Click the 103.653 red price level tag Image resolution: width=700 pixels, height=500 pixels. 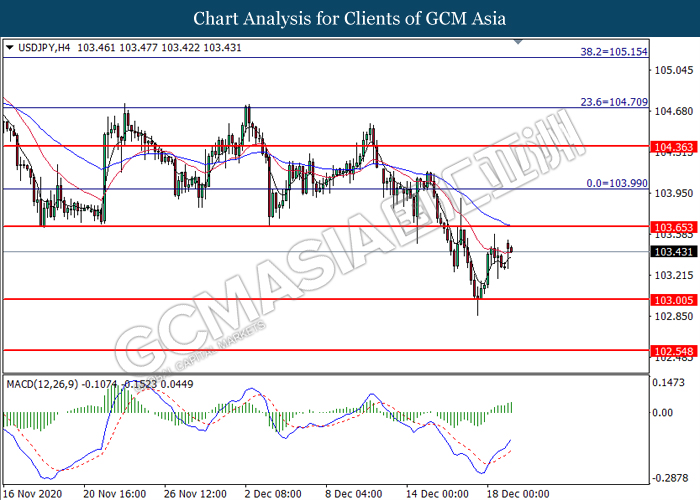coord(674,227)
